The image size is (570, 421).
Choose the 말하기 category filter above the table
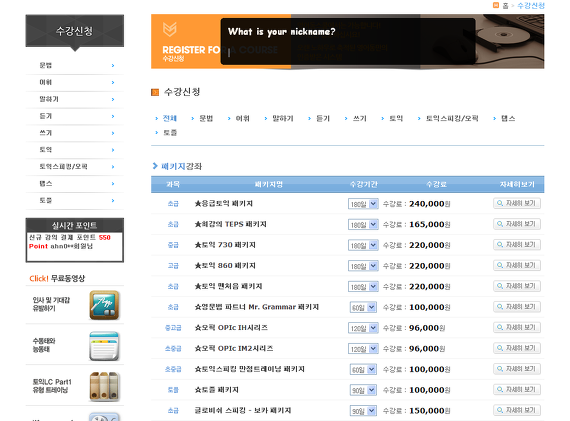click(283, 118)
